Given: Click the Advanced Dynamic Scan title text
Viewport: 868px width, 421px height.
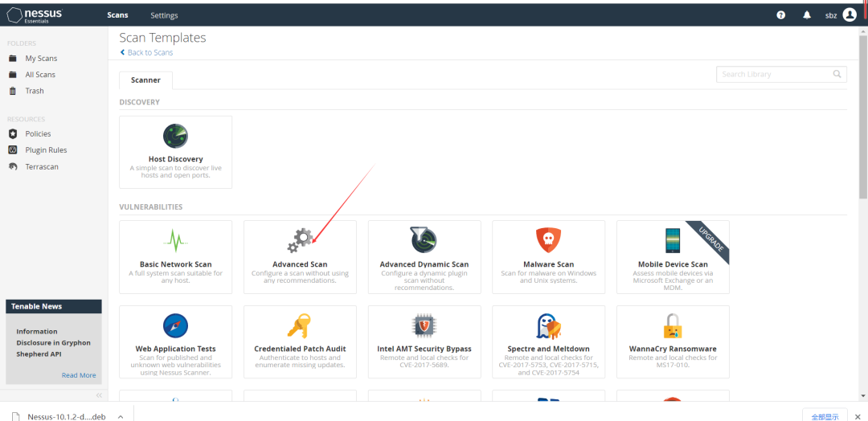Looking at the screenshot, I should tap(424, 264).
